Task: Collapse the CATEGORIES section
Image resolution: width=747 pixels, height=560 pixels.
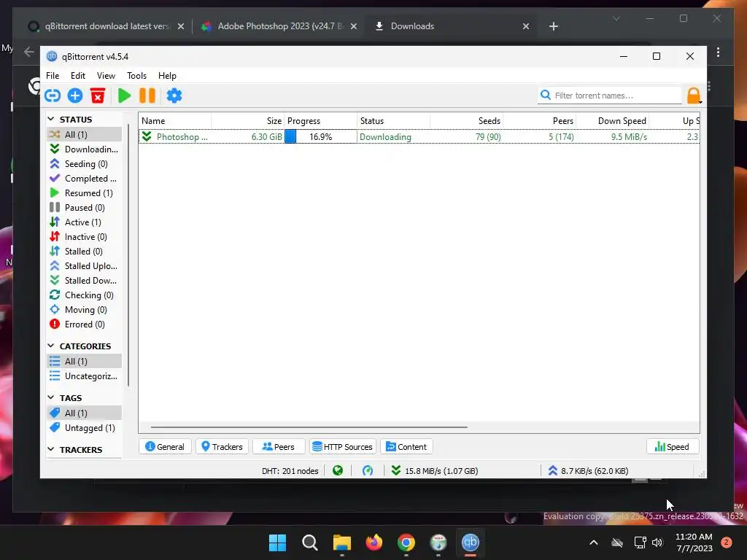Action: tap(51, 345)
